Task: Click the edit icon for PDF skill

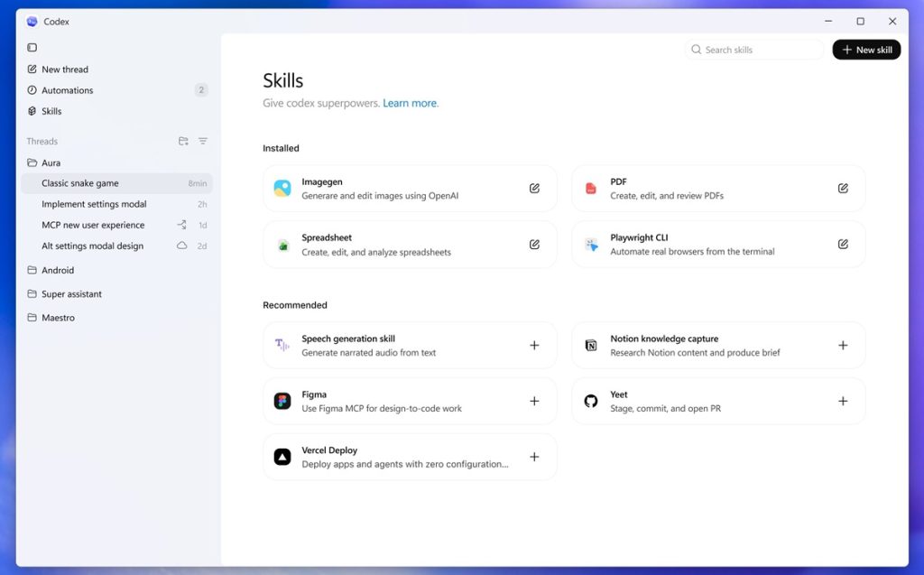Action: [x=843, y=188]
